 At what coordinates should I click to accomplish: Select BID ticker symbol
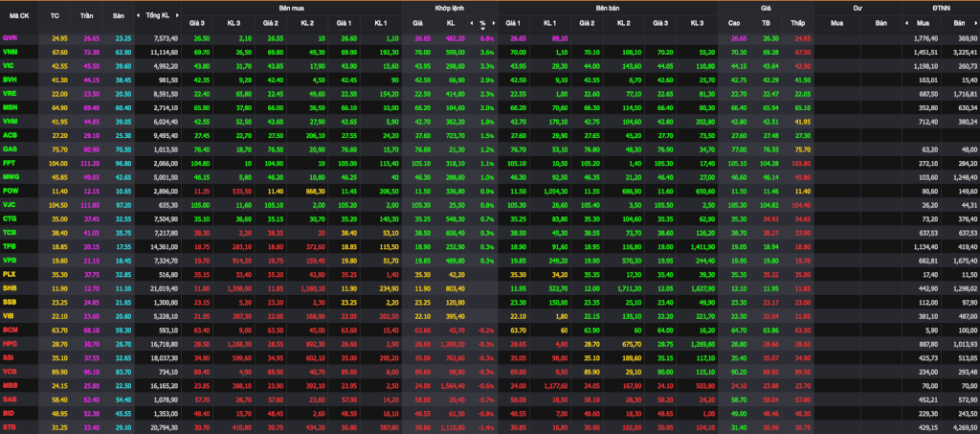coord(9,412)
